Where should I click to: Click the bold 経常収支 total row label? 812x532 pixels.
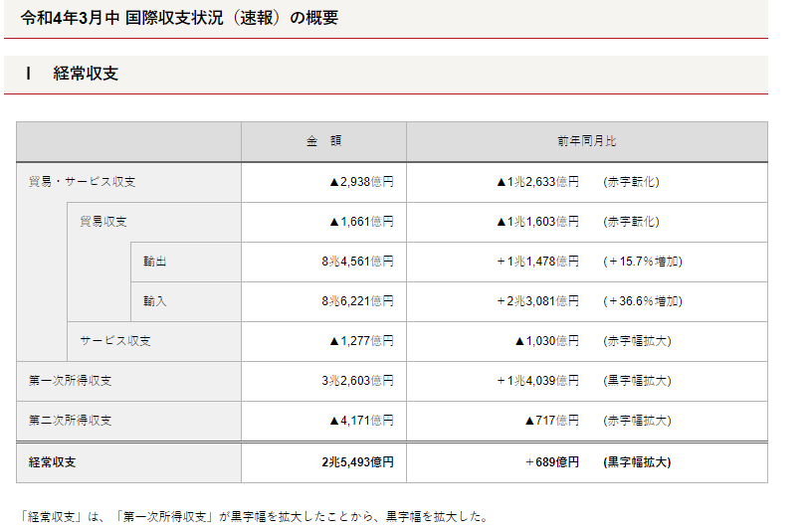pos(53,462)
